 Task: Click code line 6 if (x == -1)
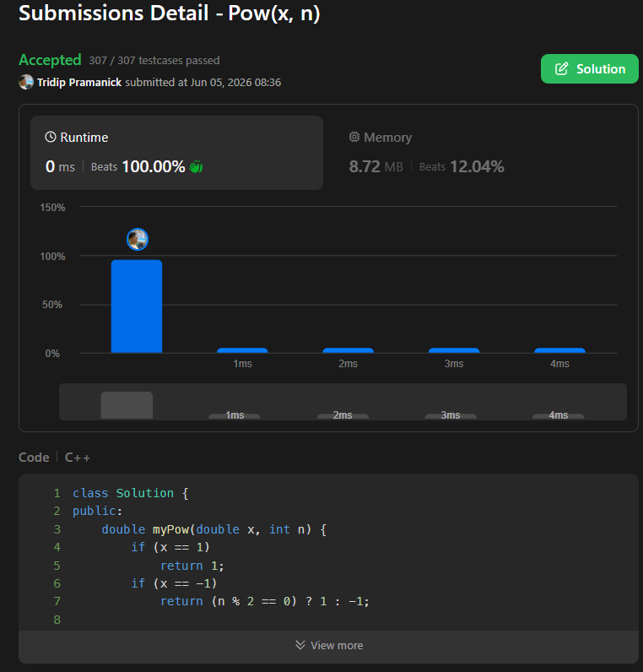pos(174,583)
